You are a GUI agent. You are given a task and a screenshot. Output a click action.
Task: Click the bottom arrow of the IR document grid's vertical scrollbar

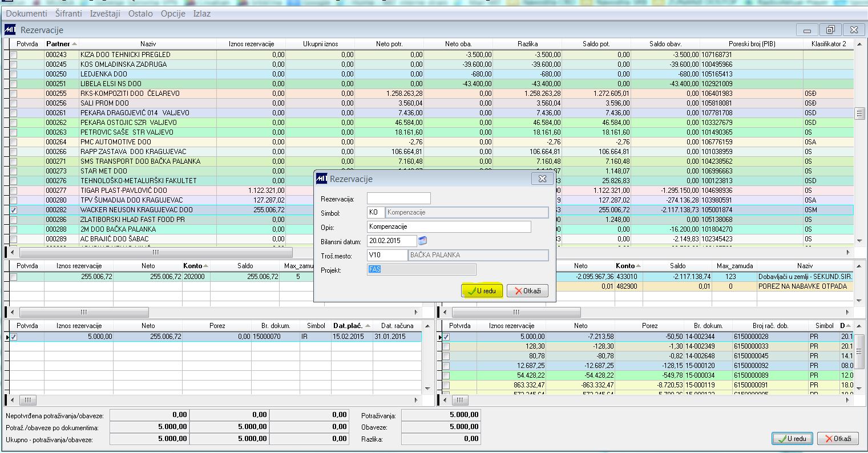pos(427,389)
